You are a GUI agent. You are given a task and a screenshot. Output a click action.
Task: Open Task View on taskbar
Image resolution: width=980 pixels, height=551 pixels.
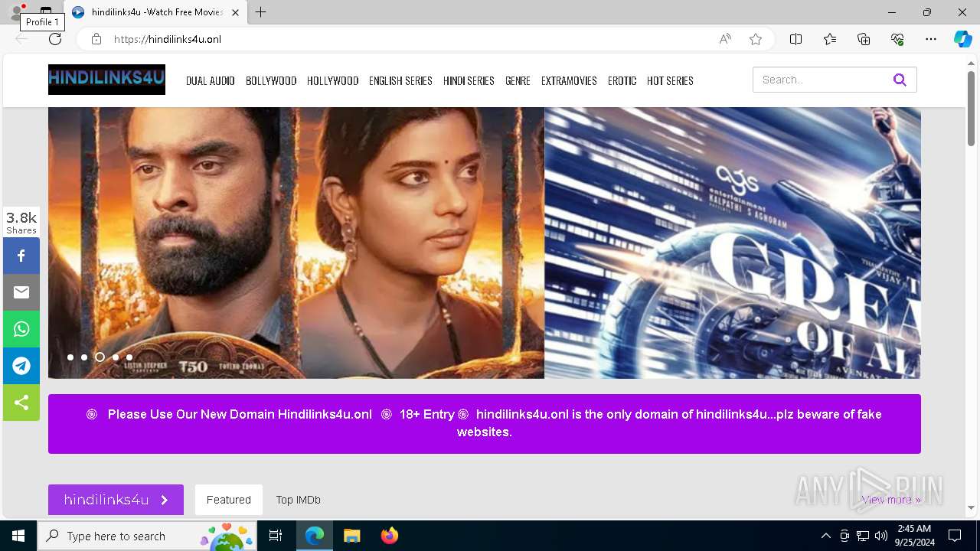276,536
